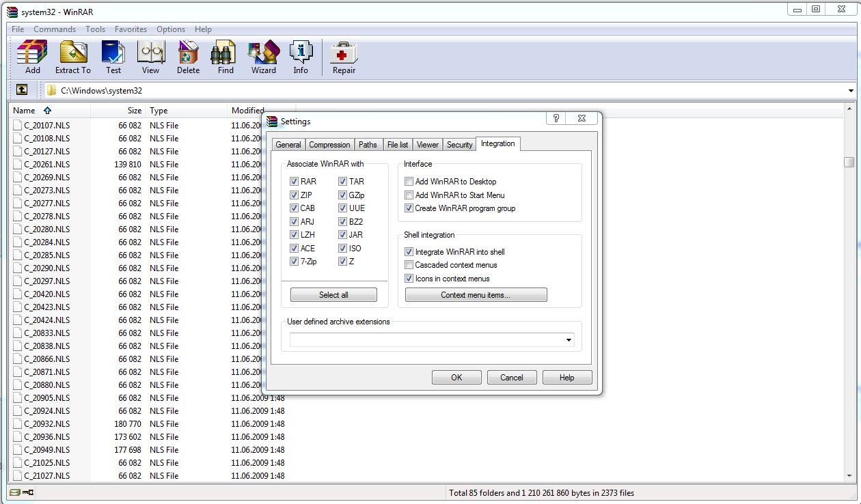Click the Delete toolbar icon
Screen dimensions: 861x504
point(188,57)
